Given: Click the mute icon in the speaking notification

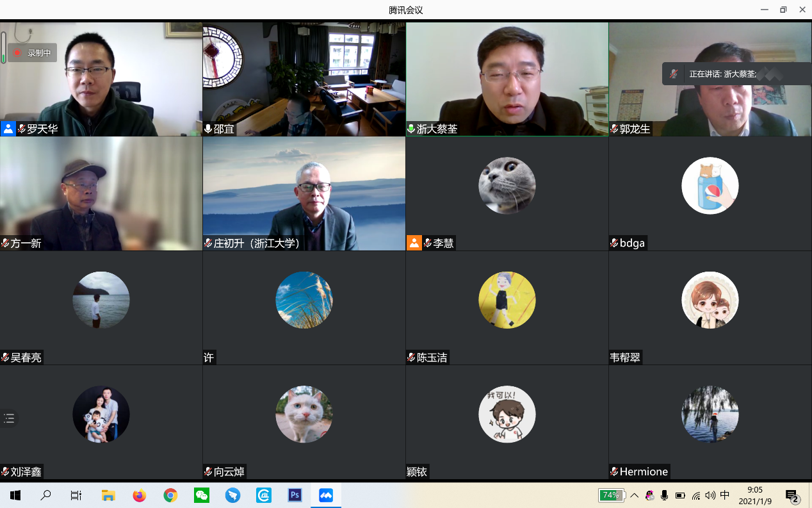Looking at the screenshot, I should [x=673, y=74].
